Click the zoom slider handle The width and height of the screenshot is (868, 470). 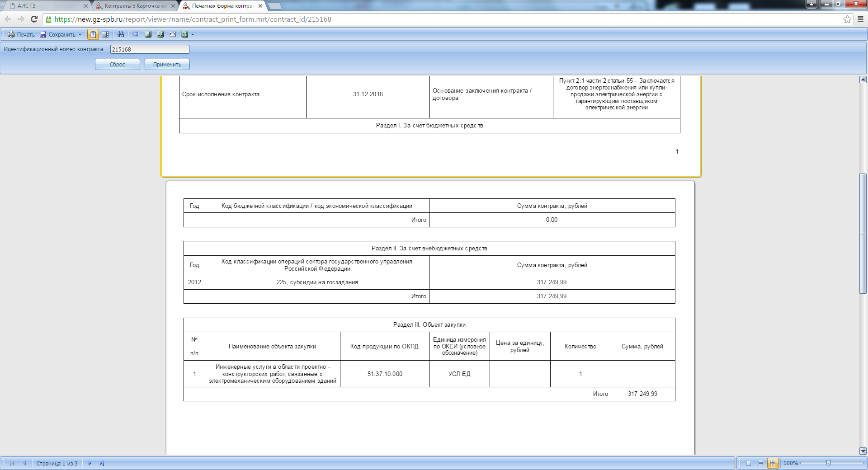pyautogui.click(x=828, y=463)
